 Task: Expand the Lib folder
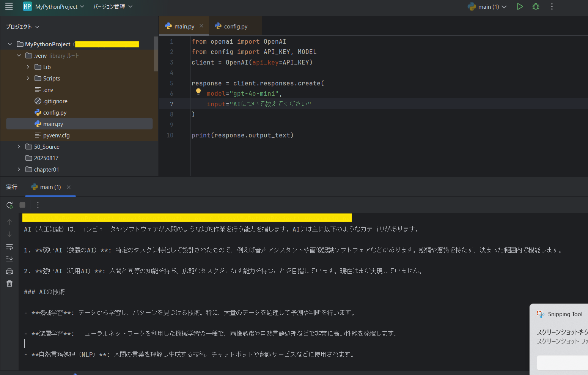click(28, 67)
